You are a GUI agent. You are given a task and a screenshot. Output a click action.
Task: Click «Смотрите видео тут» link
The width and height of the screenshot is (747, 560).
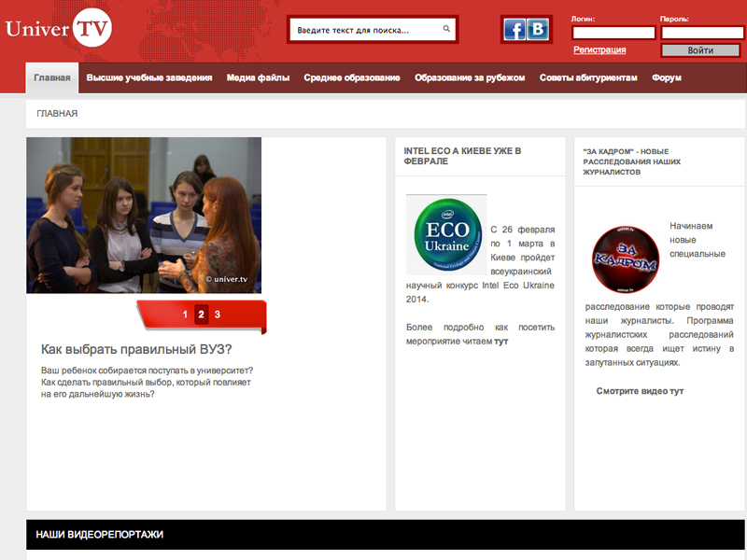[640, 391]
